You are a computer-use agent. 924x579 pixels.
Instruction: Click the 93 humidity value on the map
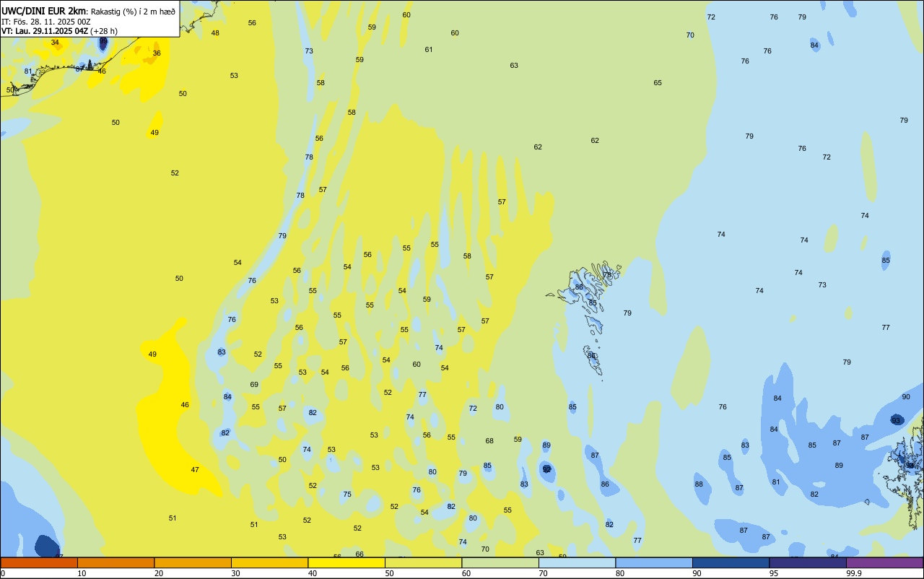click(896, 420)
